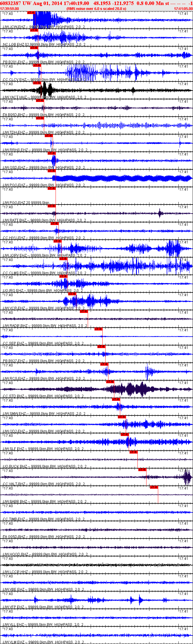Click the red pick flag on UW.OSD.EHZ trace
Viewport: 193px width, 644px height.
[x=51, y=153]
